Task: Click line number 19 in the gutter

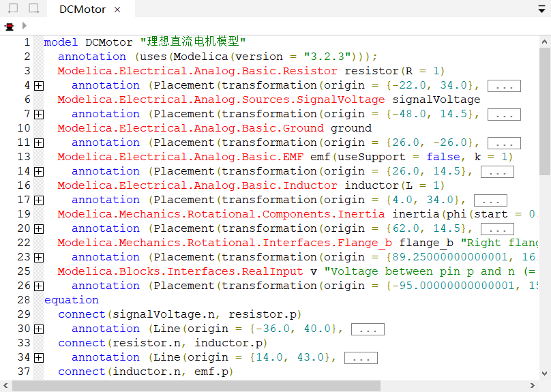Action: (24, 214)
